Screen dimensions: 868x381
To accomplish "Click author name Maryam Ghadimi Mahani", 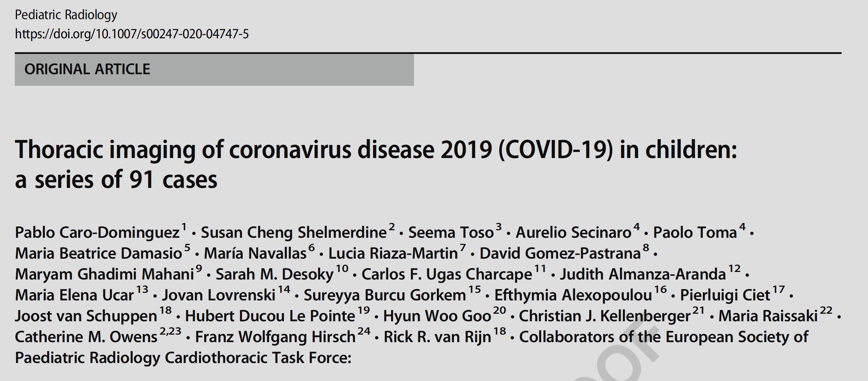I will point(105,275).
